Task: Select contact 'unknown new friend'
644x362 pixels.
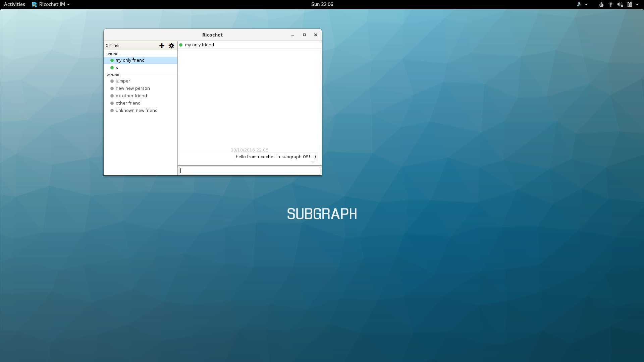Action: pyautogui.click(x=141, y=111)
